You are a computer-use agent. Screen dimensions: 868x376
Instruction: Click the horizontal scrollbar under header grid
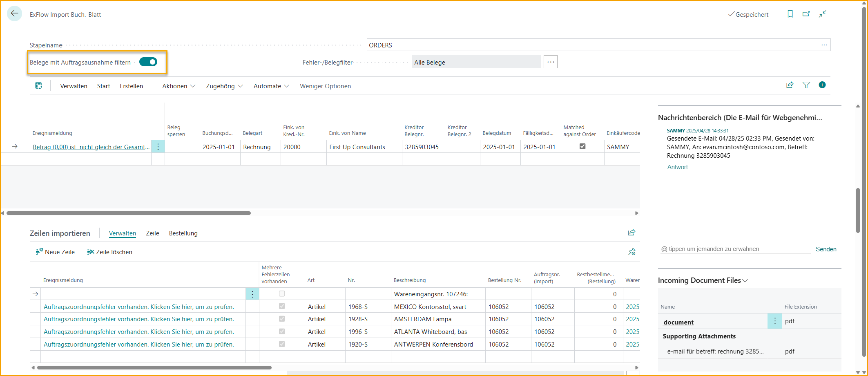coord(129,213)
